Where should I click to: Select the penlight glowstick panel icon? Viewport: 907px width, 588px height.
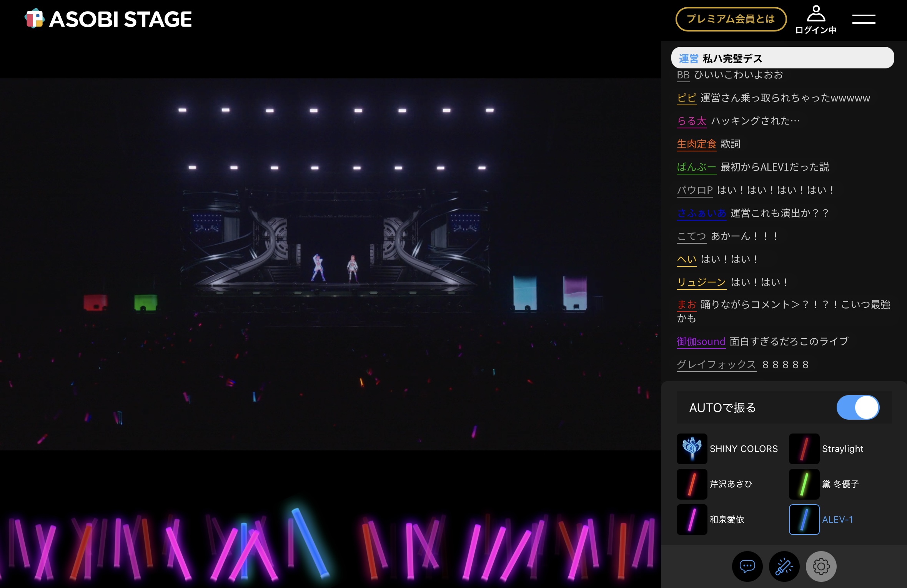click(784, 566)
